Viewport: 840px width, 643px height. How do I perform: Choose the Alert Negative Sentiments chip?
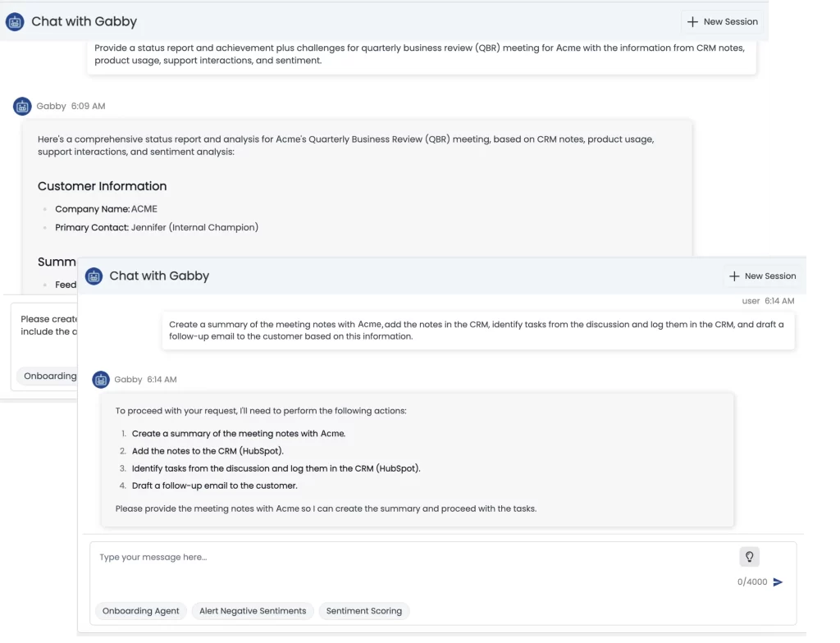click(253, 611)
